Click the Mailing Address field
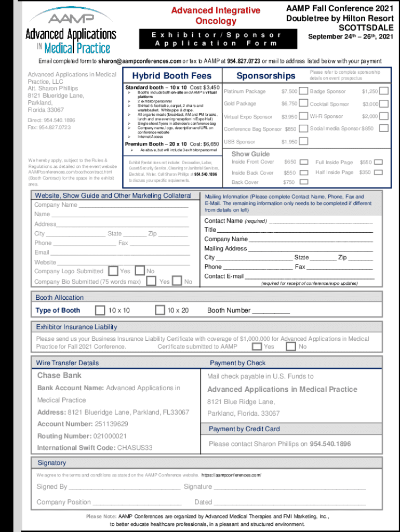The width and height of the screenshot is (400, 532). pyautogui.click(x=310, y=249)
